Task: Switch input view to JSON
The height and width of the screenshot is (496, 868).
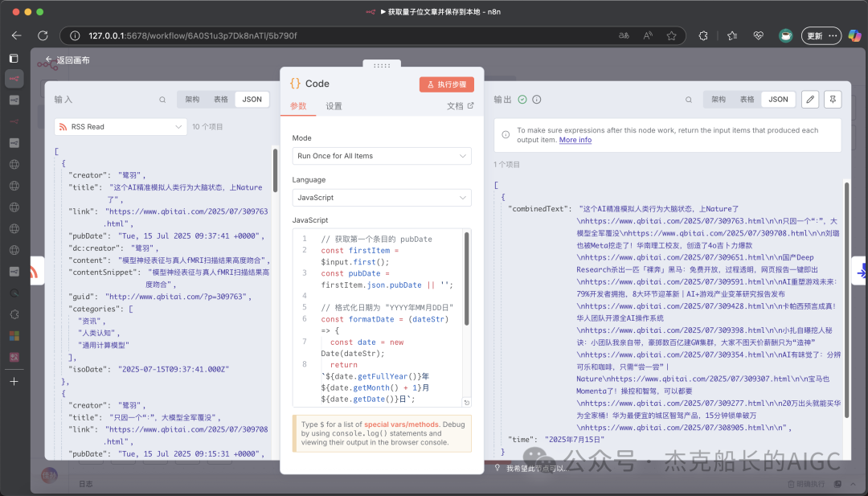Action: (x=252, y=100)
